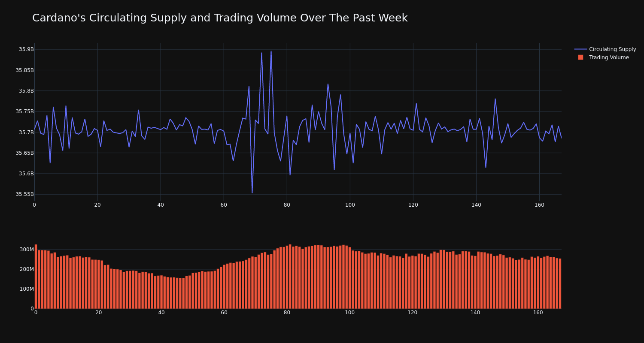Viewport: 644px width, 343px height.
Task: Click the lowest supply dip near 35.55B
Action: click(252, 193)
